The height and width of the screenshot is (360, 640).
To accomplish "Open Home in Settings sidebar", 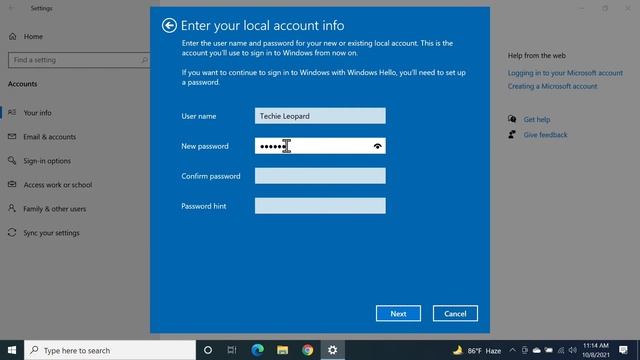I will [33, 36].
